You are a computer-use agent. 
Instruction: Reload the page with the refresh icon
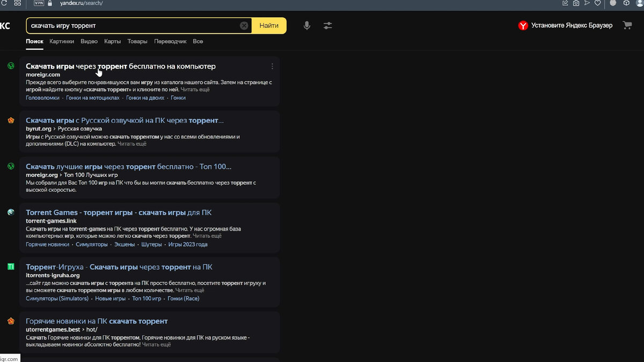(x=4, y=3)
